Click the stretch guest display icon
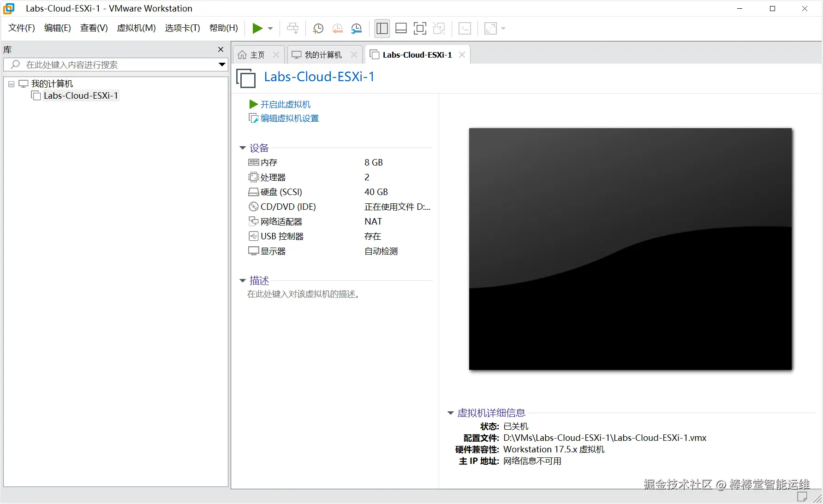Screen dimensions: 823x504 pyautogui.click(x=490, y=29)
